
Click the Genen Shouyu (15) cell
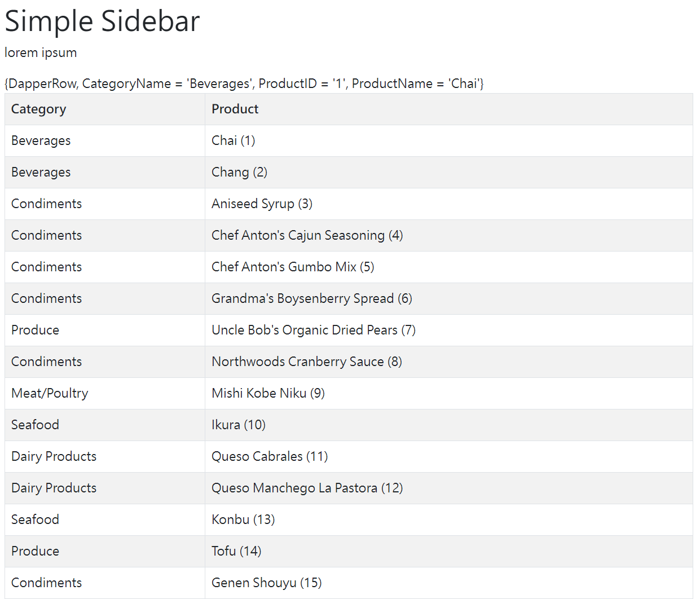coord(266,583)
